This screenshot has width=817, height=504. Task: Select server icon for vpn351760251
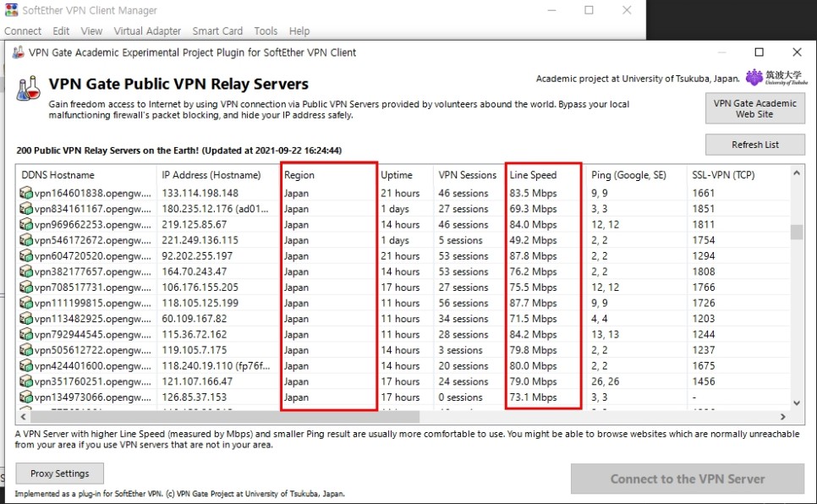[x=26, y=381]
